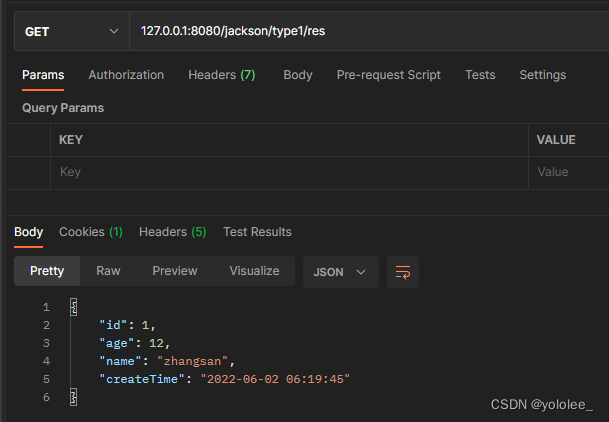View response Cookies (1) tab
This screenshot has width=609, height=422.
[90, 232]
